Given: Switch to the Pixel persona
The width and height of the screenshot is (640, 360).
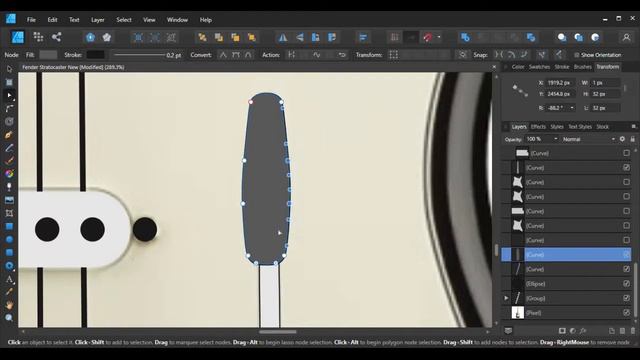Looking at the screenshot, I should coord(38,37).
